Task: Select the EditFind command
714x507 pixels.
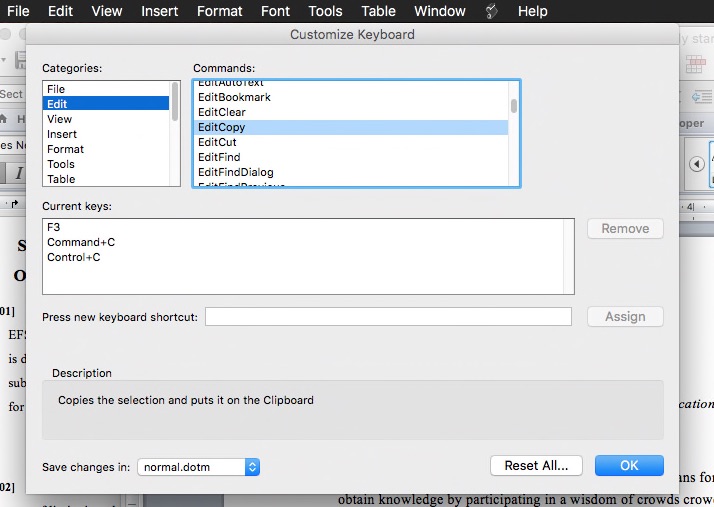Action: point(351,157)
